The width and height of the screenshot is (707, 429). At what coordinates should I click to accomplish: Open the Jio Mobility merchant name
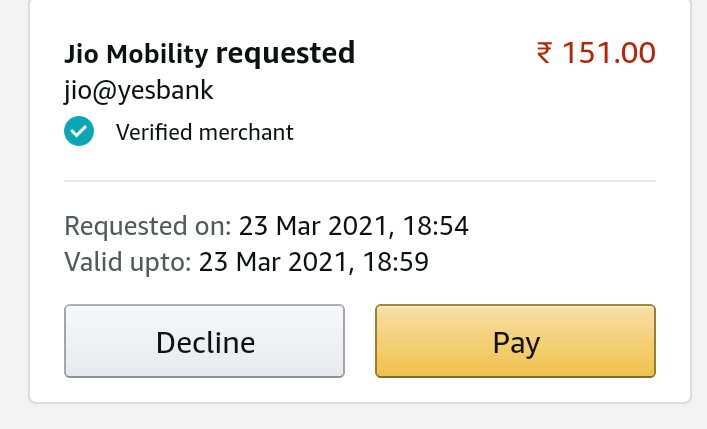click(x=136, y=54)
